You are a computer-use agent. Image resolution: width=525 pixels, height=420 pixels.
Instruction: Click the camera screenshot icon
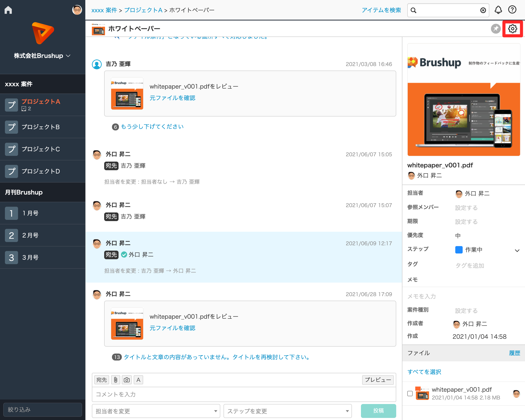127,380
